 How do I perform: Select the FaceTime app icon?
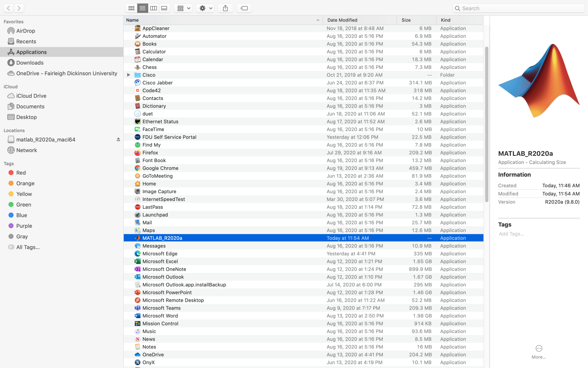tap(138, 129)
